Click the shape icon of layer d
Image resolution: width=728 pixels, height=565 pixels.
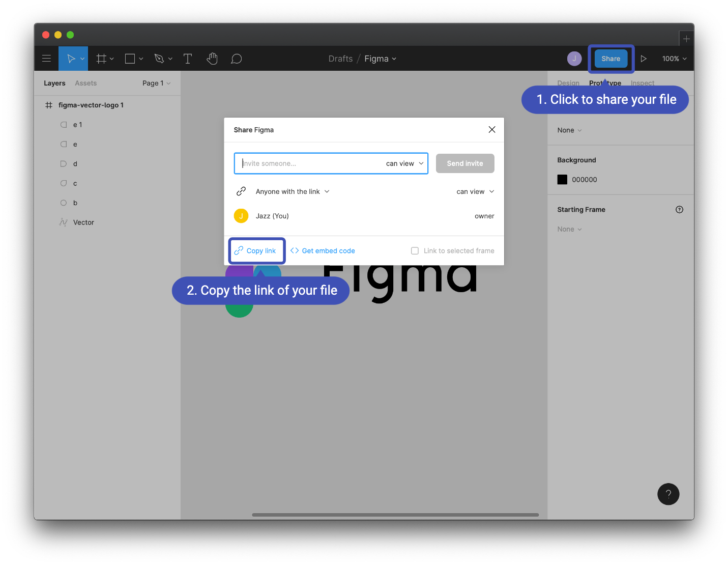pyautogui.click(x=64, y=164)
